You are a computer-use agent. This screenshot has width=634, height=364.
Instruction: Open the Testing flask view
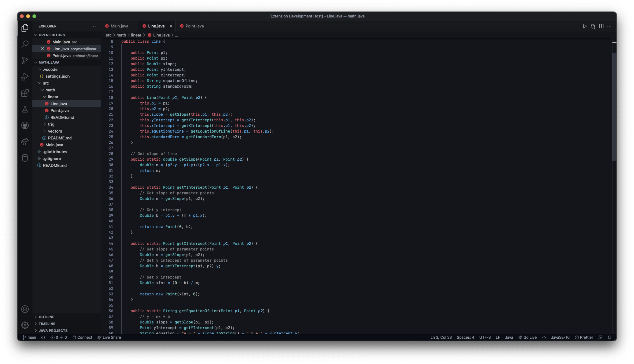coord(25,109)
